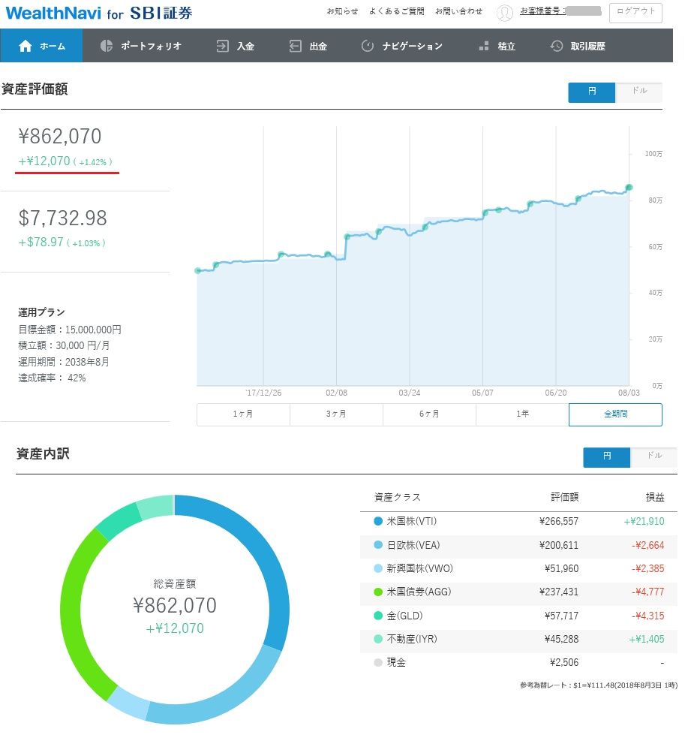Click the 達成確率 42% text

(52, 378)
